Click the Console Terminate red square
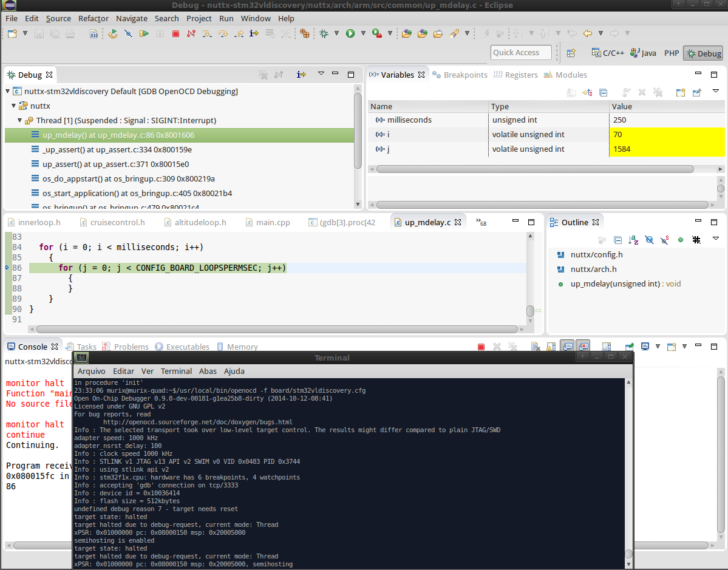The width and height of the screenshot is (728, 570). click(481, 347)
